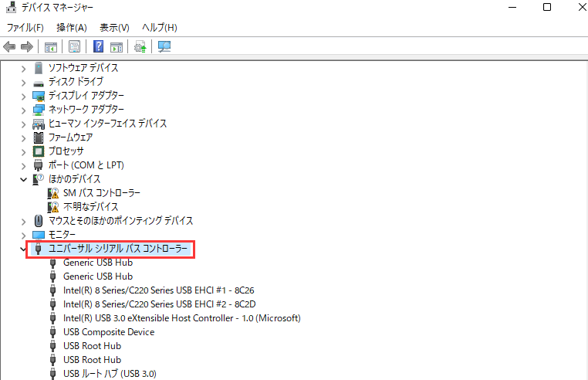
Task: Open the 表示(V) menu
Action: pyautogui.click(x=114, y=28)
